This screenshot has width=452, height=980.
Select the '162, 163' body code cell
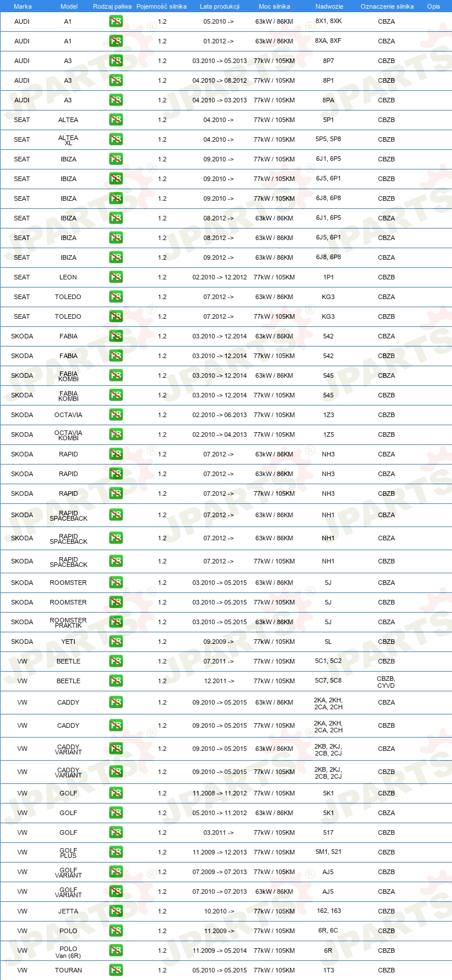coord(329,911)
